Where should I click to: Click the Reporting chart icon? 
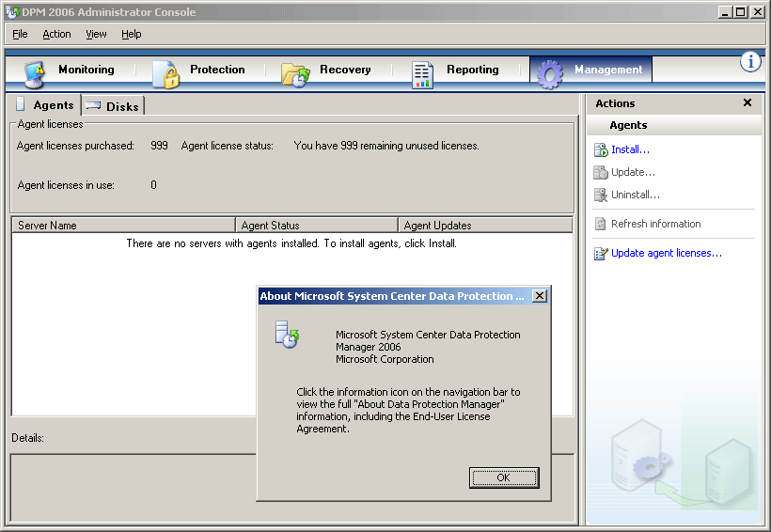(422, 75)
